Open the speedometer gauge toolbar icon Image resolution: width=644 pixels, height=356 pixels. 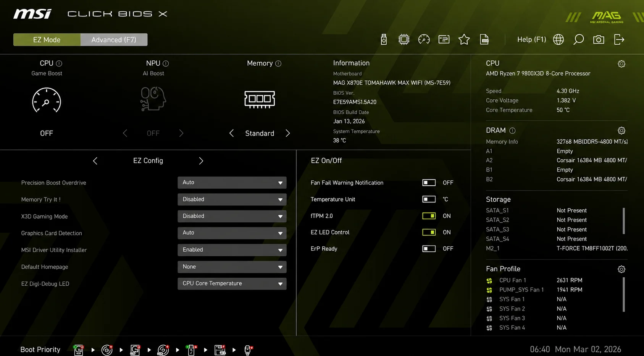coord(424,39)
